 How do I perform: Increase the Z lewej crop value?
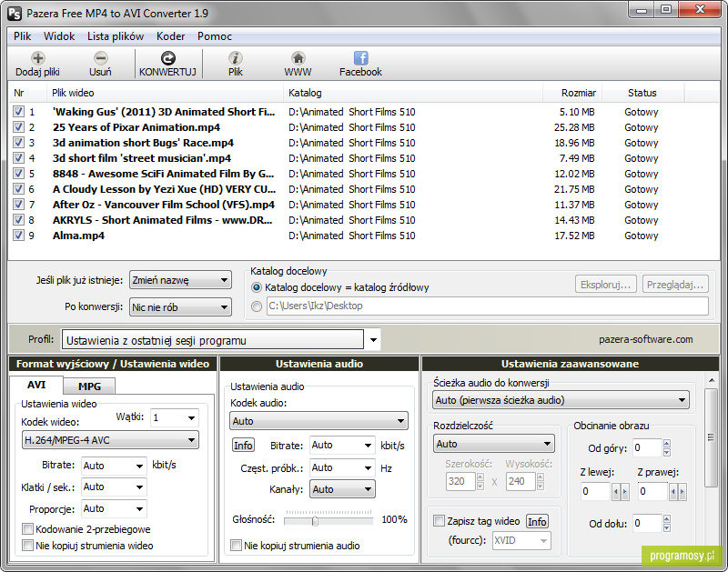624,491
